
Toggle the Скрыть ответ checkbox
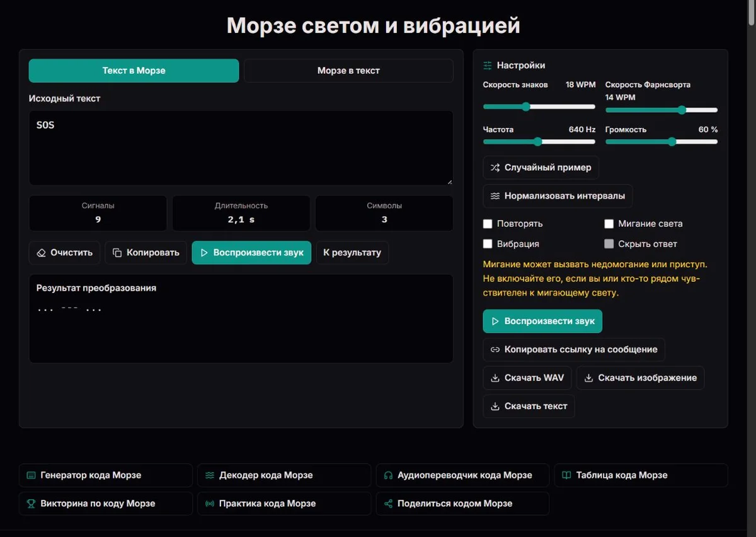pyautogui.click(x=609, y=244)
